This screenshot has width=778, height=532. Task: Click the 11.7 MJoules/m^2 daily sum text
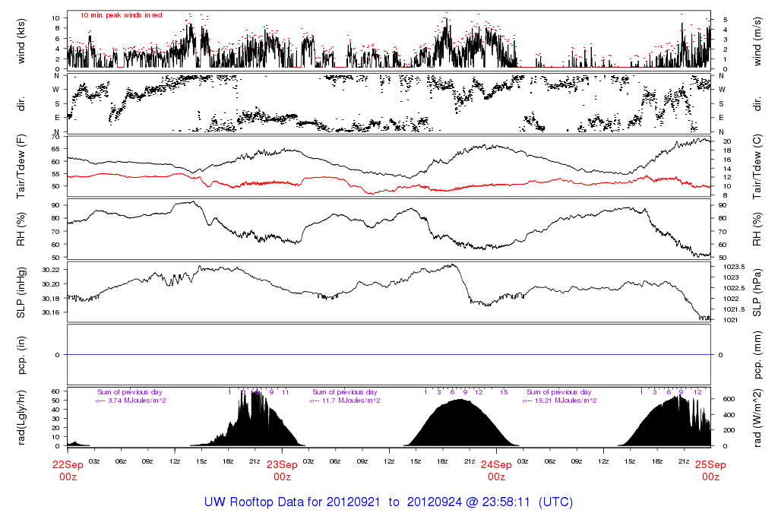pos(346,401)
